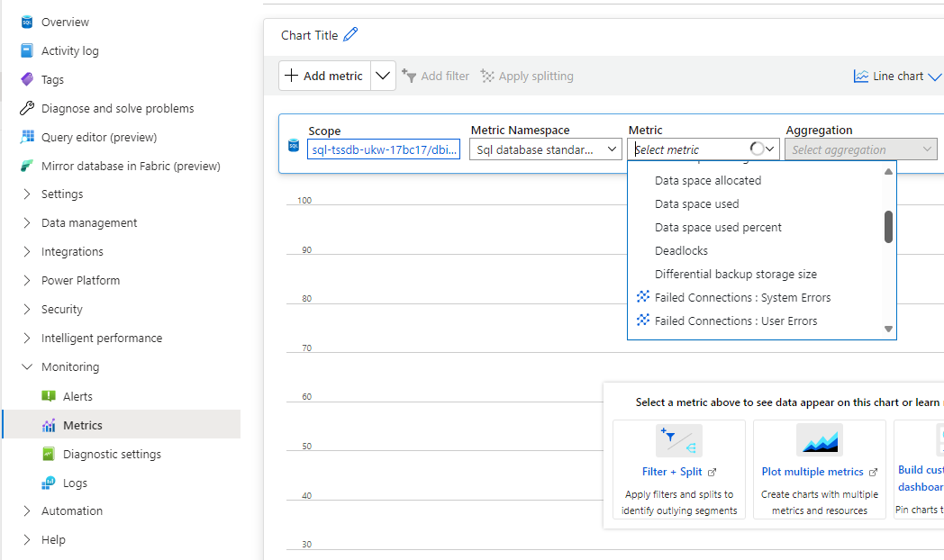
Task: Click the Apply splitting button
Action: [x=527, y=76]
